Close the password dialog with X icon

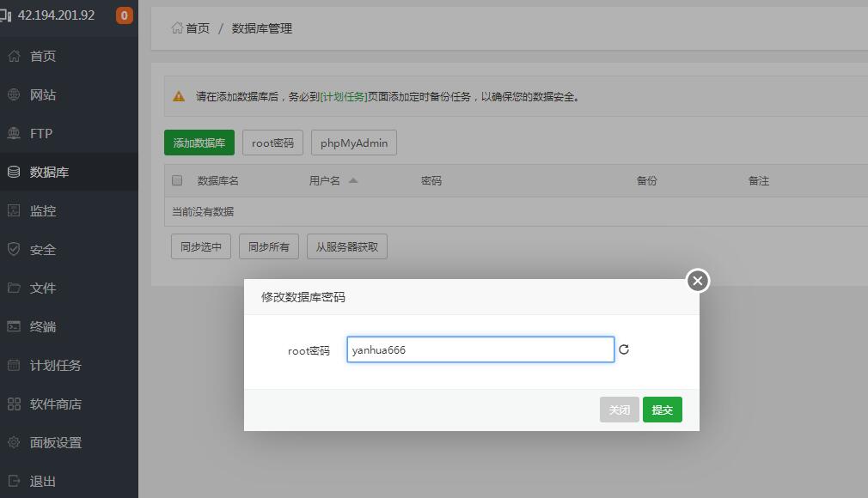click(x=698, y=281)
